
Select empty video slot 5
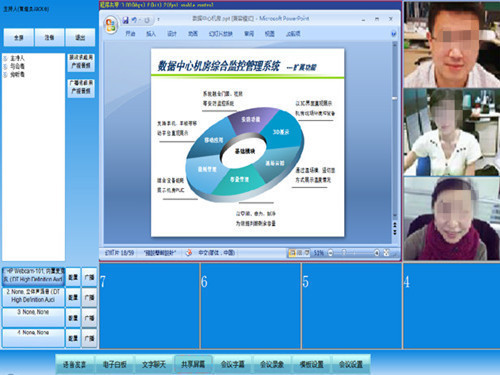352,306
